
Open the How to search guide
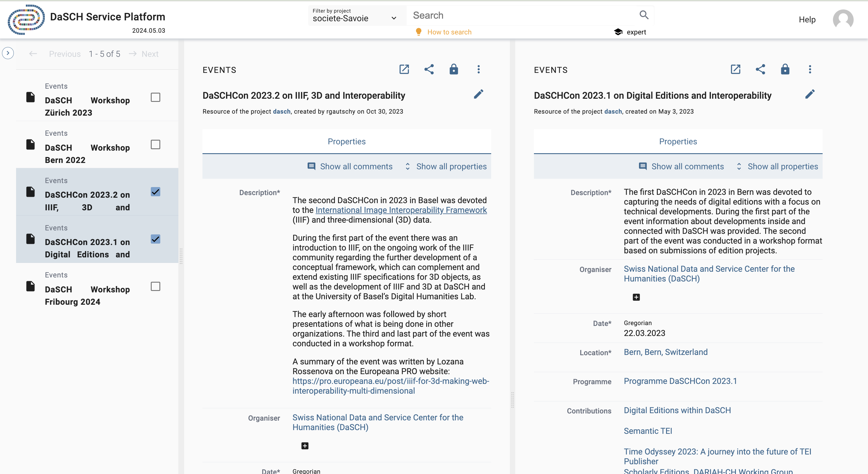click(449, 32)
